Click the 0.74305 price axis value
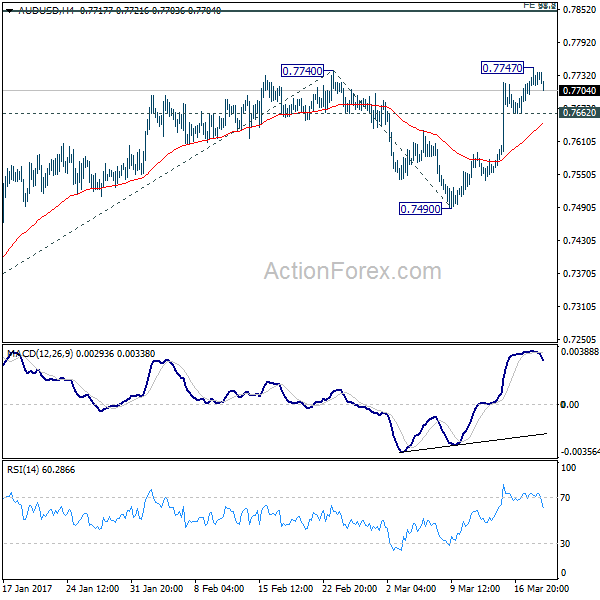The image size is (600, 600). coord(579,241)
